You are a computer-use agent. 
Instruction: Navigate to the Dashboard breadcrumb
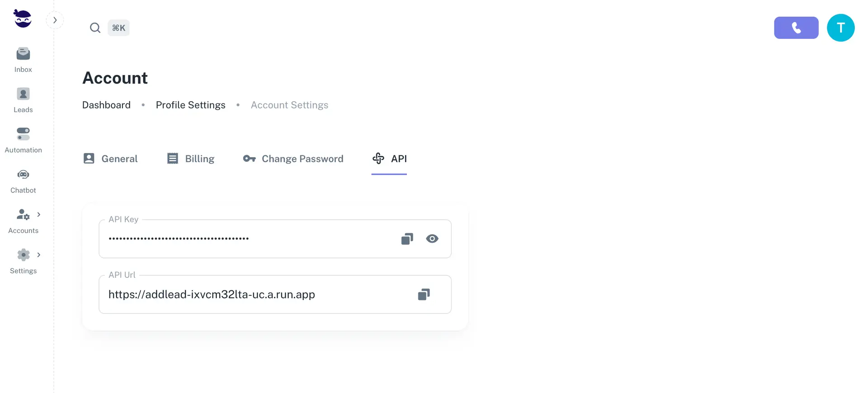tap(106, 105)
